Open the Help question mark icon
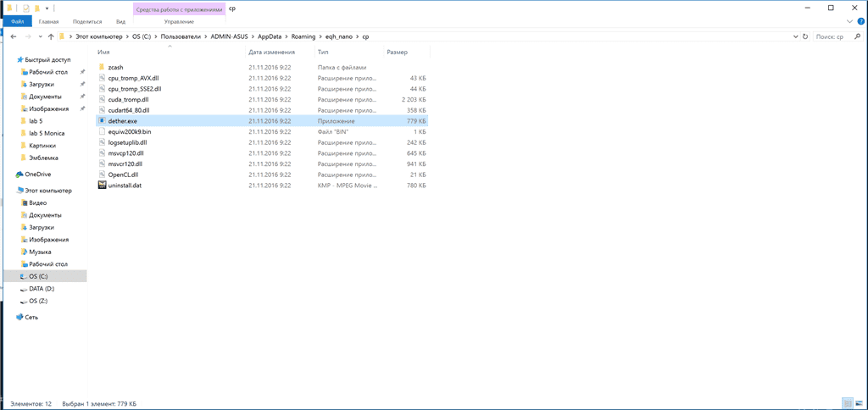The image size is (868, 410). point(860,21)
